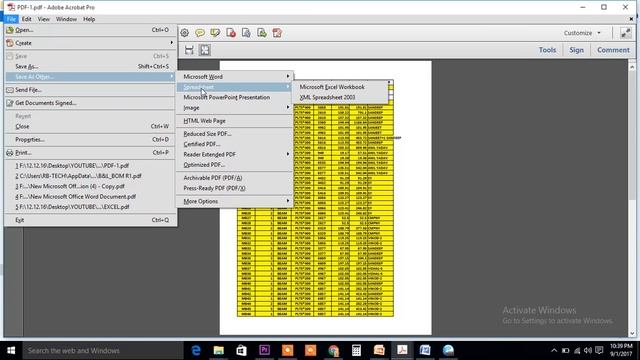Click the extract page toolbar icon
Viewport: 640px width, 360px height.
pos(246,33)
